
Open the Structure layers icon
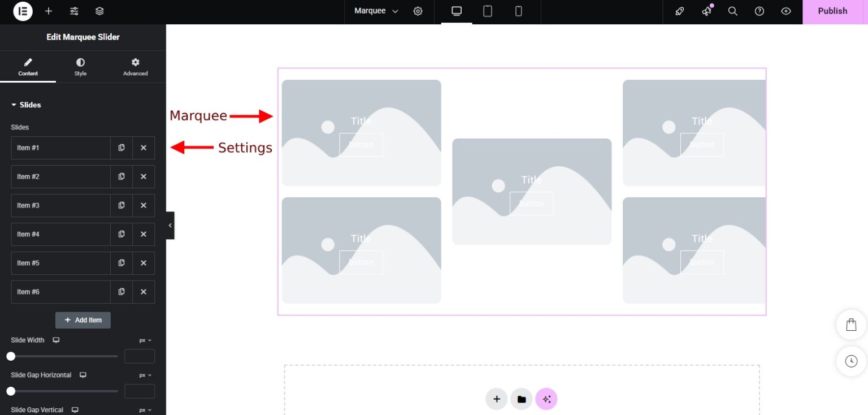tap(99, 11)
